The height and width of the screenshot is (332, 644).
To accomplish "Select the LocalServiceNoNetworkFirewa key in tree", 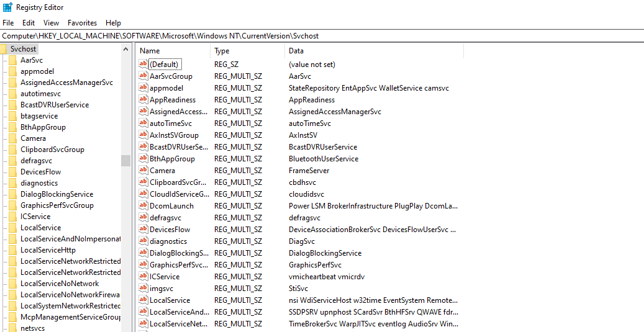I will pyautogui.click(x=70, y=294).
